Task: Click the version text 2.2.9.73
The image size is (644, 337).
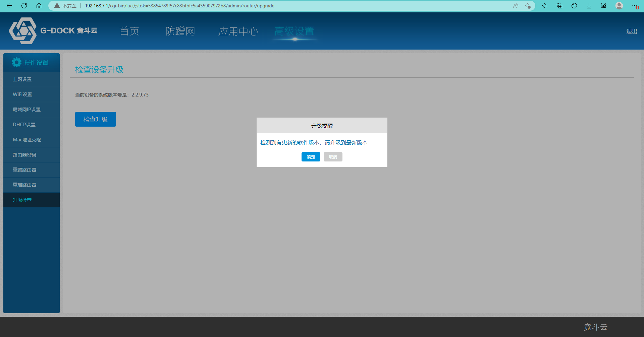Action: tap(140, 95)
